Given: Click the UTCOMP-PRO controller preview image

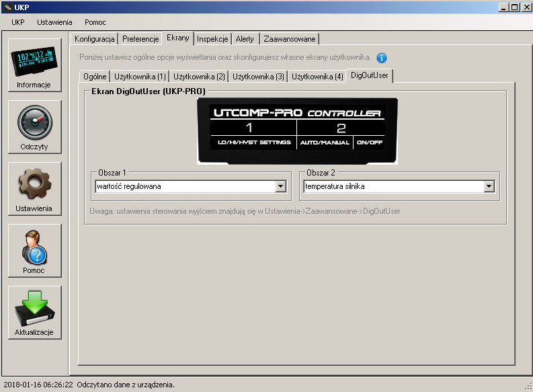Looking at the screenshot, I should [297, 130].
